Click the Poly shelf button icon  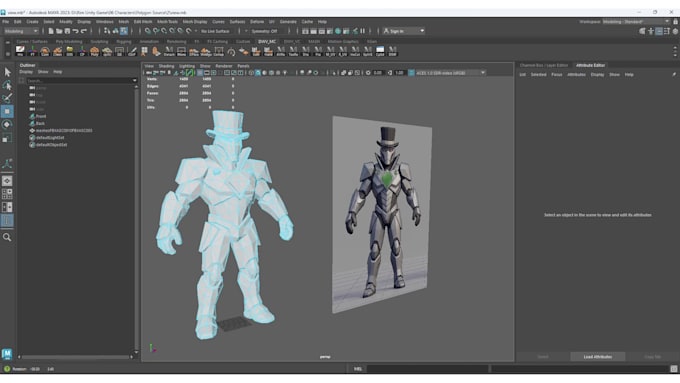pos(94,51)
